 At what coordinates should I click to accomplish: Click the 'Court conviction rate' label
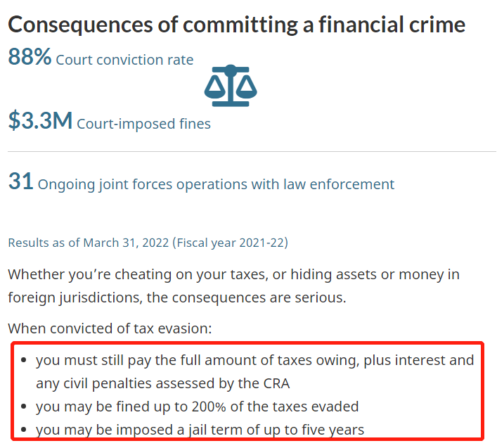tap(124, 60)
